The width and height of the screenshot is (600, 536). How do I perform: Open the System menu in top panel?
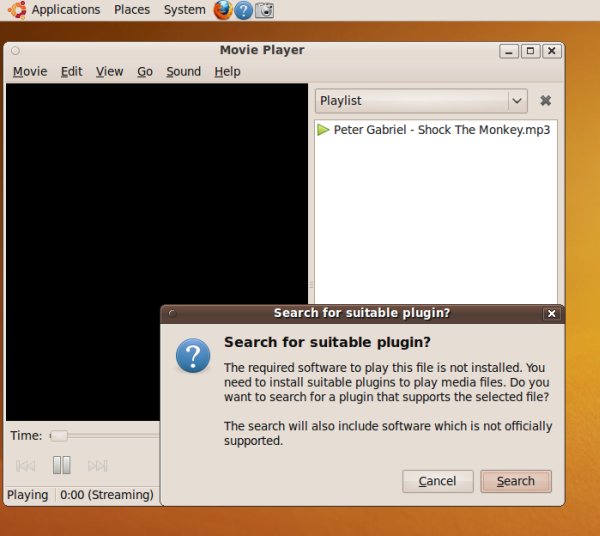click(184, 10)
